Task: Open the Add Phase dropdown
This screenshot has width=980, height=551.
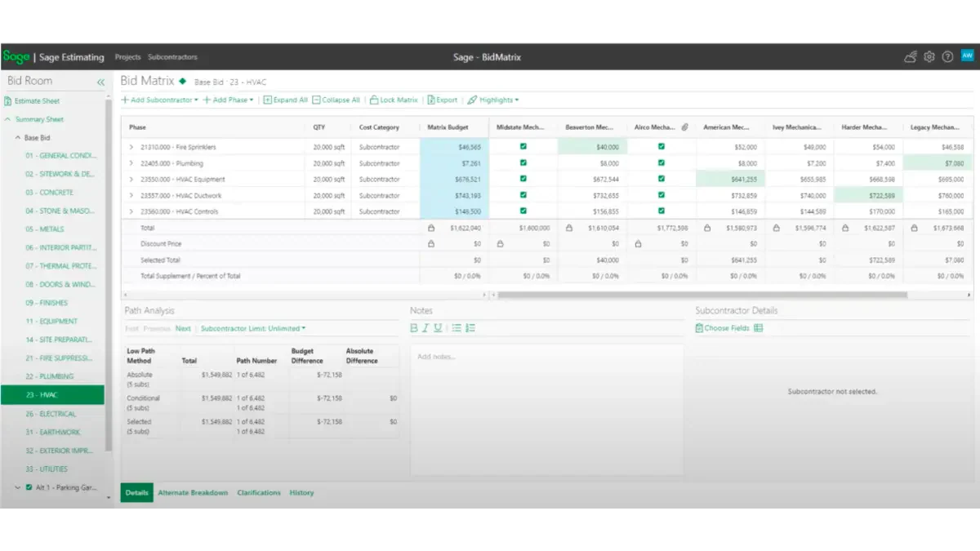Action: point(229,100)
